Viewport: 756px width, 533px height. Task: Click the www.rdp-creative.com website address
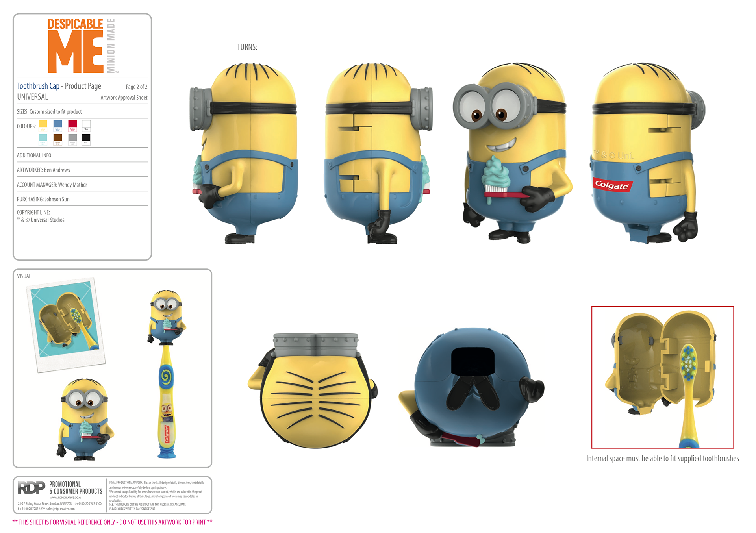pyautogui.click(x=65, y=498)
